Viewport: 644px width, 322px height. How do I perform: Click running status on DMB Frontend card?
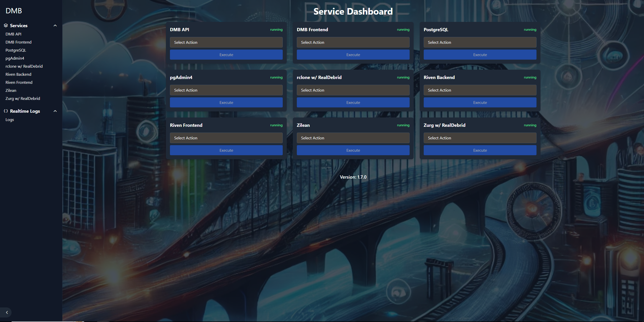click(x=403, y=29)
